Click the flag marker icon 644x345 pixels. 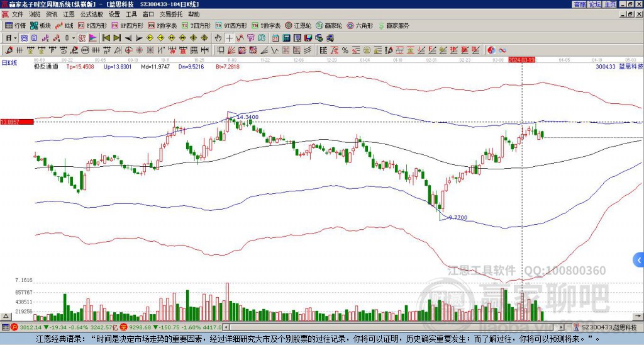coord(93,38)
